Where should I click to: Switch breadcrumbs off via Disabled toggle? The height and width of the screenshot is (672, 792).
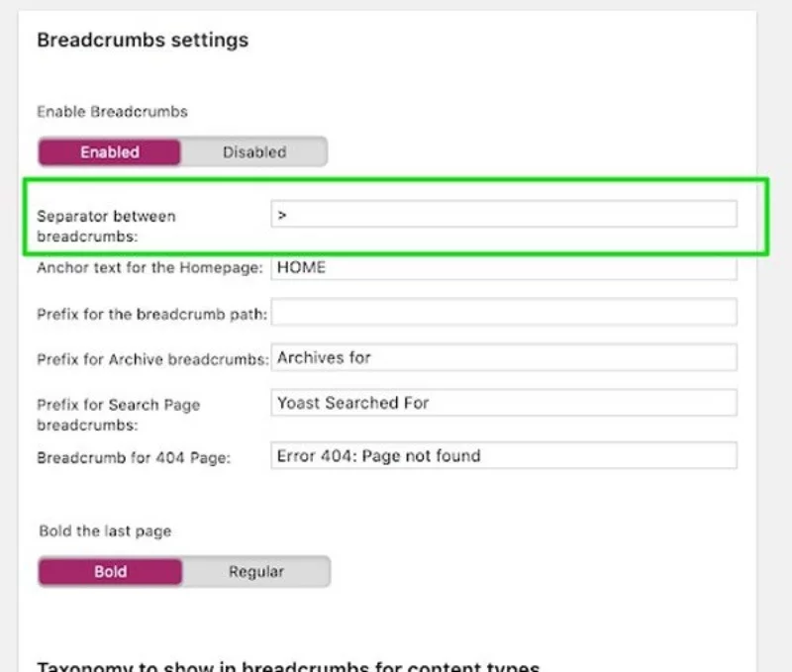(x=253, y=151)
